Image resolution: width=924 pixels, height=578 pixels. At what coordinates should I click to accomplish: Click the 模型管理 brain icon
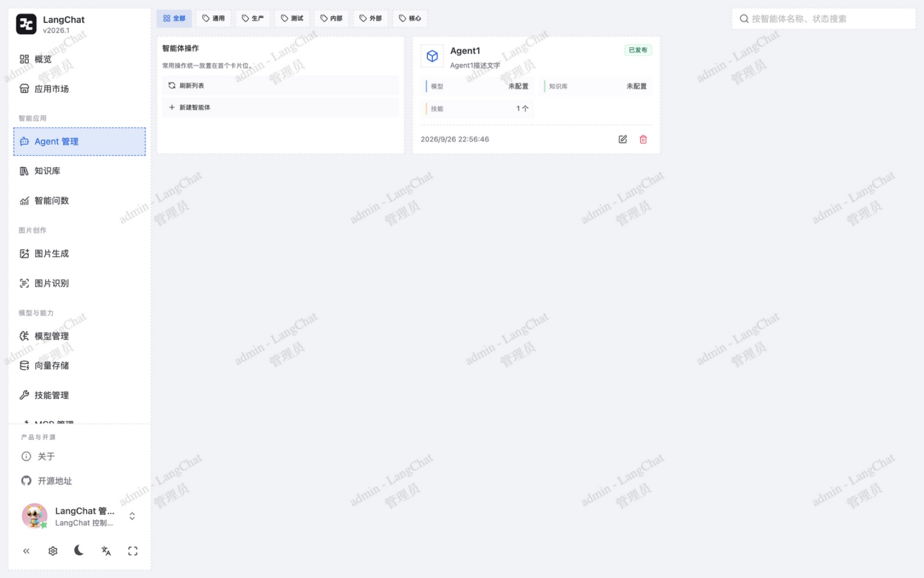tap(24, 336)
